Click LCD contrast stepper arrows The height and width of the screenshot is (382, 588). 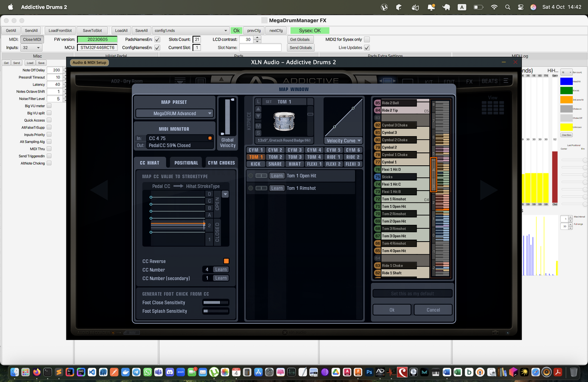coord(257,40)
